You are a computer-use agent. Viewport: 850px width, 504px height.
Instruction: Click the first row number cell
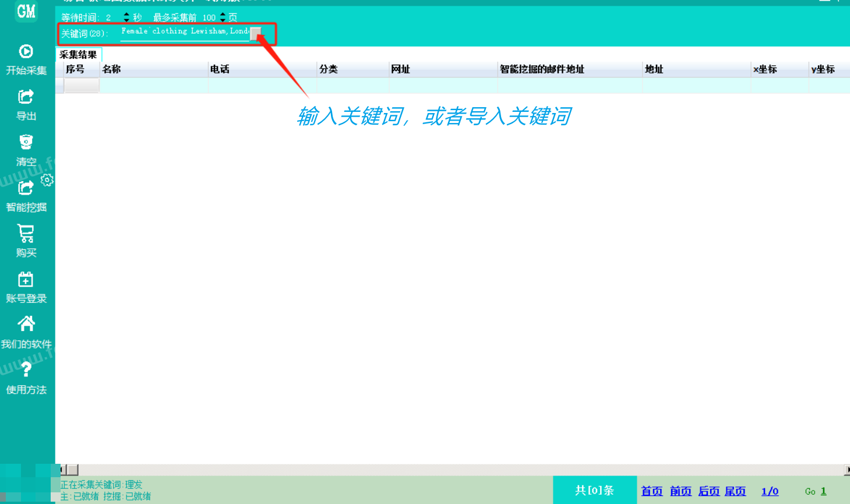tap(82, 86)
